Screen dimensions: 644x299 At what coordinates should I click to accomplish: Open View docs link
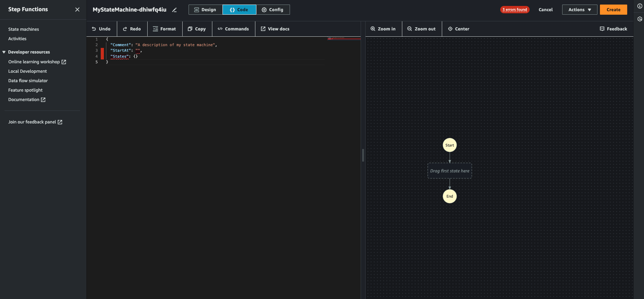pyautogui.click(x=275, y=29)
